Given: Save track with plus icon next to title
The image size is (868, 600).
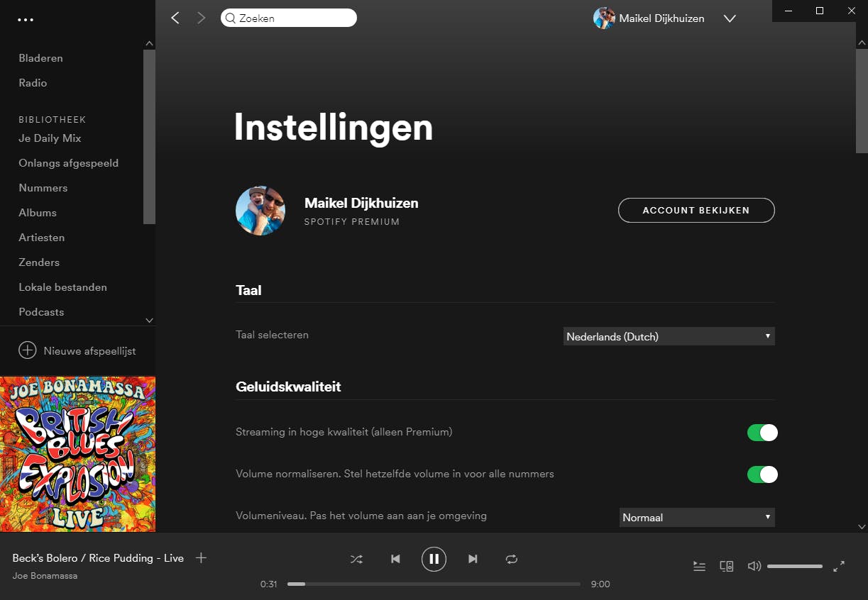Looking at the screenshot, I should 201,558.
